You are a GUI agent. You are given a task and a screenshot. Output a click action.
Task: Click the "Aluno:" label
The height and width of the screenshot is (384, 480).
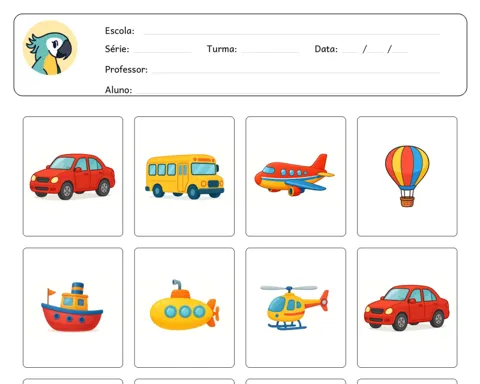(118, 90)
